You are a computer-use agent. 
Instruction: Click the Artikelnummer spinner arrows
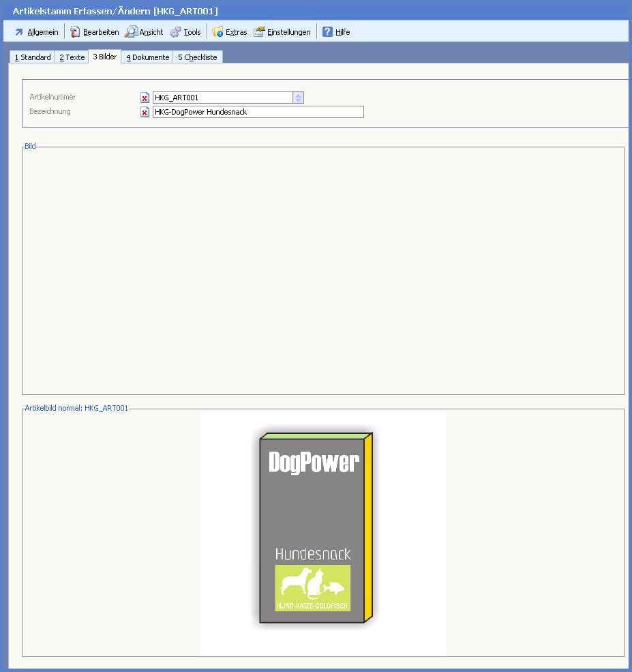(x=298, y=98)
